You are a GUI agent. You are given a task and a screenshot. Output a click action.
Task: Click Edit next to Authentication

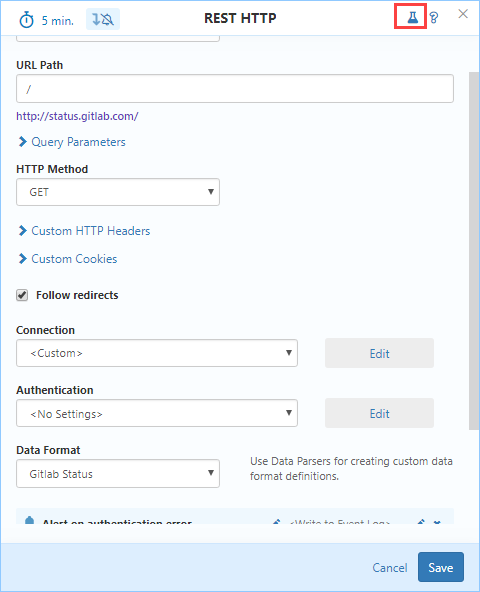[x=379, y=413]
